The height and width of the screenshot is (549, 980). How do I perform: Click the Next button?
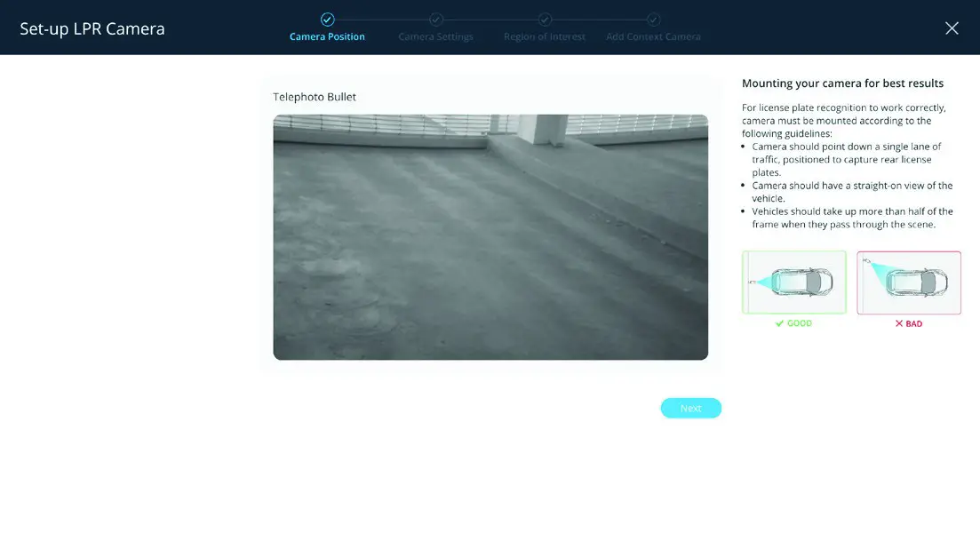[690, 408]
